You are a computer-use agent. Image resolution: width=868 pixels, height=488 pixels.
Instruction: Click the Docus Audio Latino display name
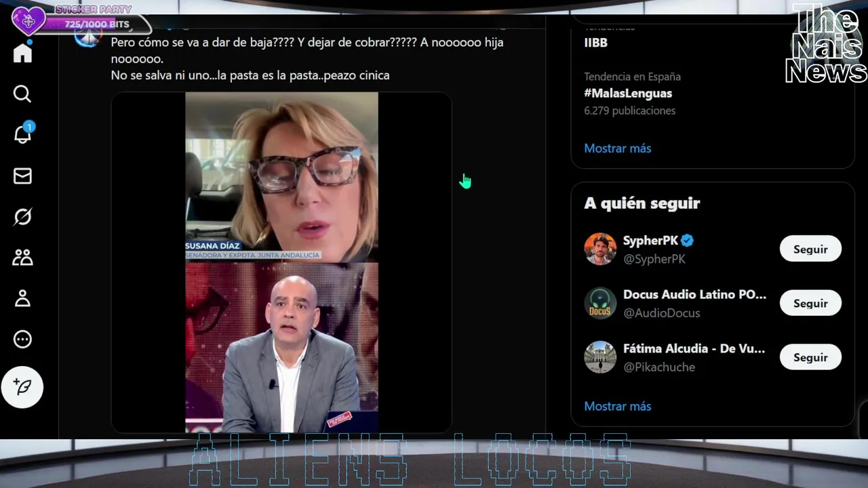click(x=695, y=295)
